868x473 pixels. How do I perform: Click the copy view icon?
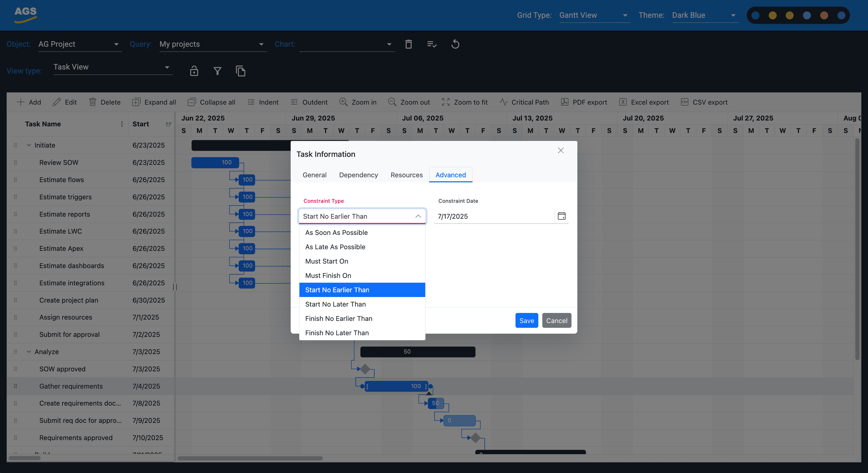point(240,71)
